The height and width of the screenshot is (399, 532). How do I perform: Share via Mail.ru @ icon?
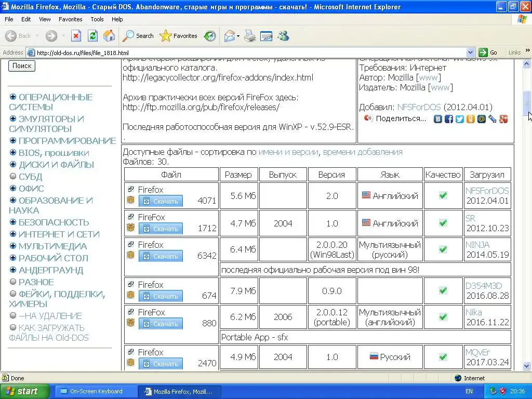click(482, 119)
